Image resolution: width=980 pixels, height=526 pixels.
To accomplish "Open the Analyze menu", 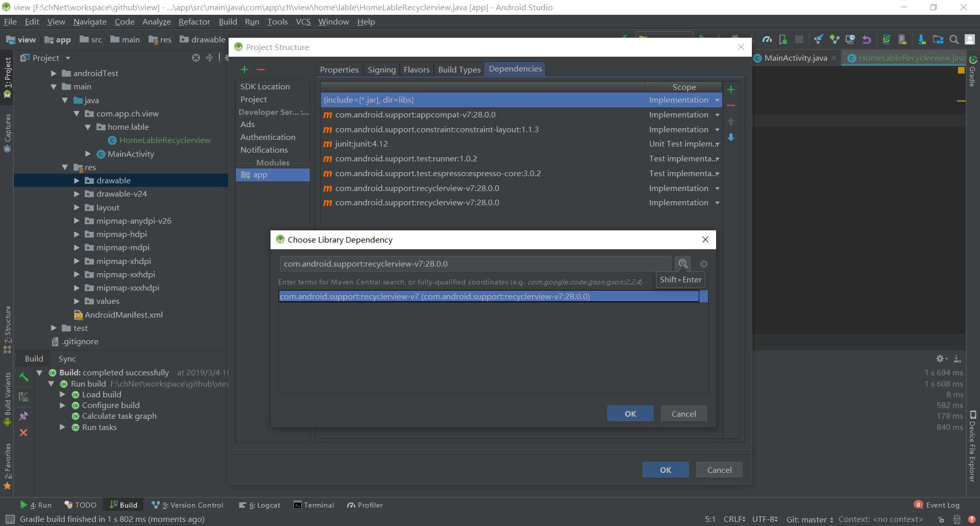I will click(x=156, y=21).
